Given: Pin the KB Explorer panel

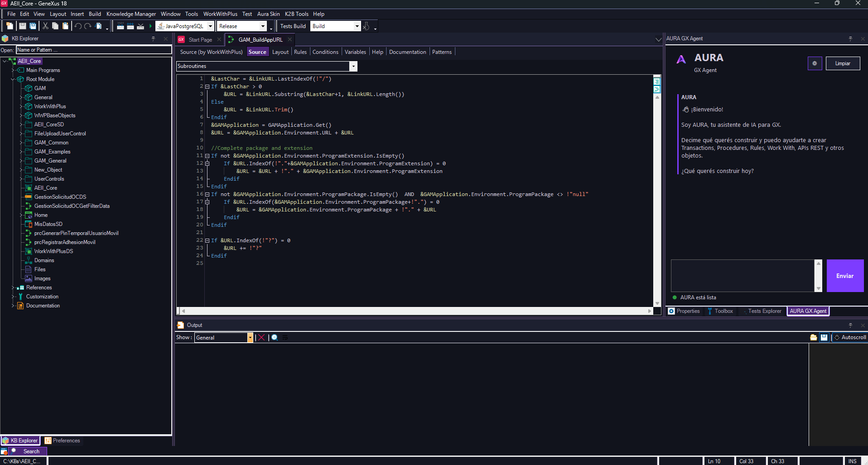Looking at the screenshot, I should 153,38.
